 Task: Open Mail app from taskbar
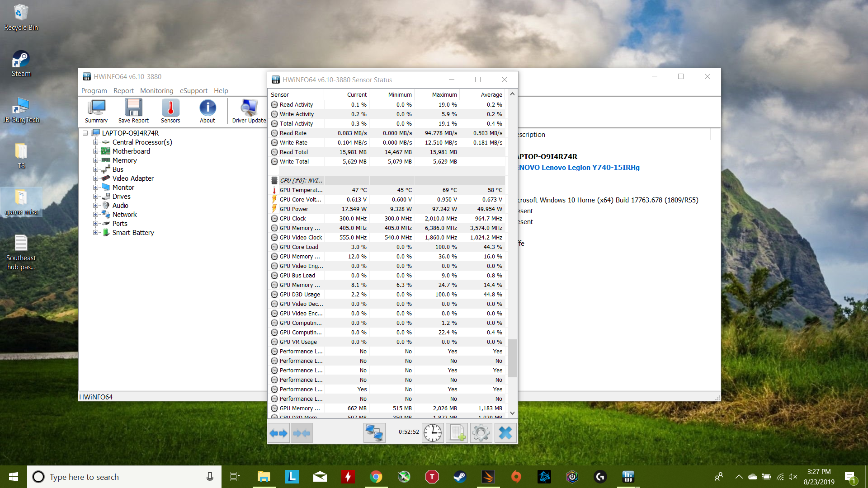tap(320, 477)
